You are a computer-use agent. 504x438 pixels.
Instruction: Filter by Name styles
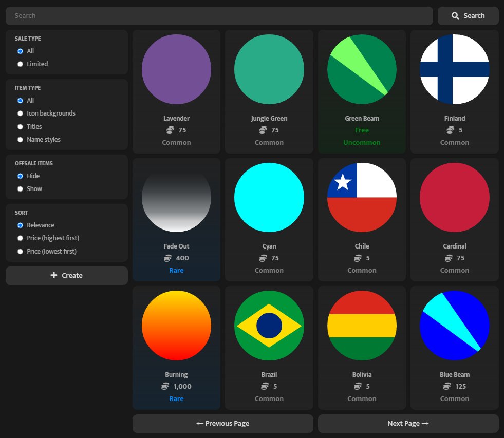[x=20, y=140]
